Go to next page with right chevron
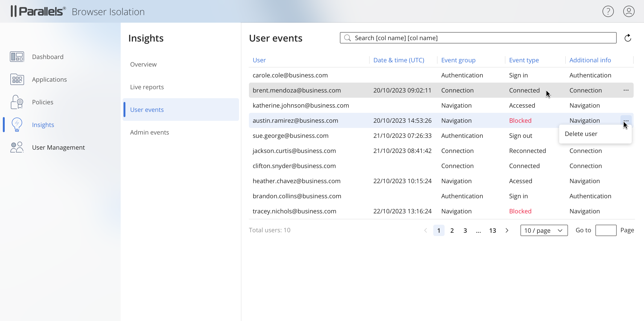This screenshot has height=321, width=644. (507, 230)
